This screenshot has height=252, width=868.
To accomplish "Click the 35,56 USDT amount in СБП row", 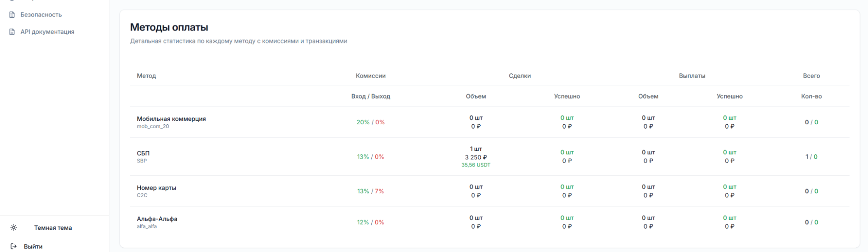I will pyautogui.click(x=476, y=165).
